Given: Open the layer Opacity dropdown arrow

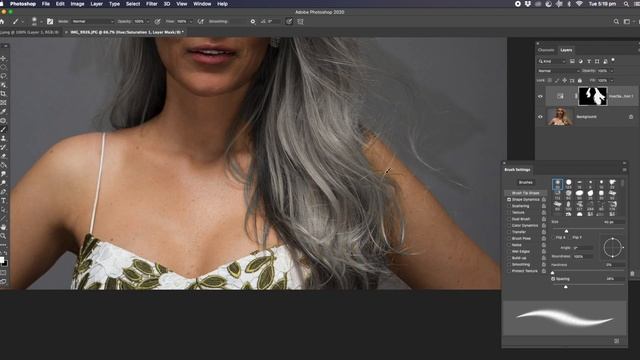Looking at the screenshot, I should click(612, 71).
